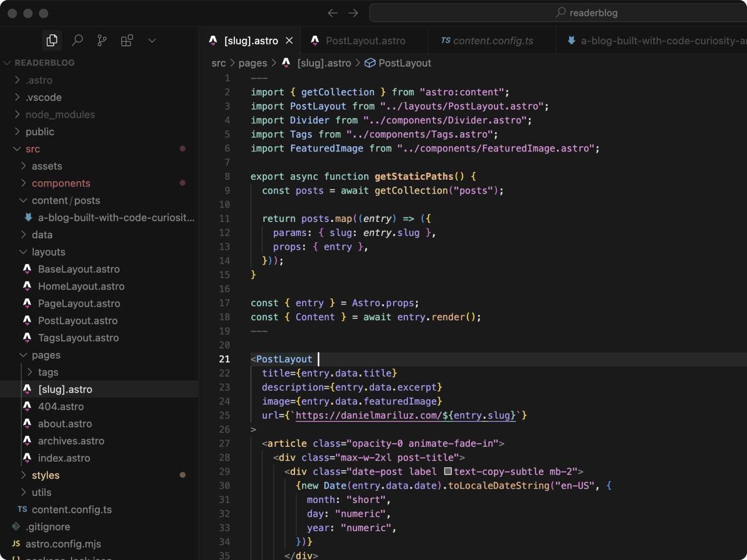
Task: Click the color swatch before text-copy-subtle
Action: pyautogui.click(x=448, y=471)
